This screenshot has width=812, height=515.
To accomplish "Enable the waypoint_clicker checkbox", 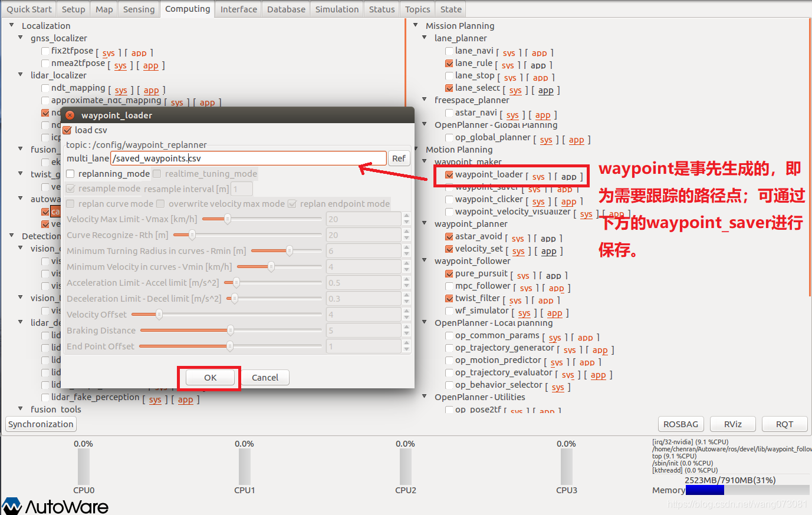I will 449,200.
